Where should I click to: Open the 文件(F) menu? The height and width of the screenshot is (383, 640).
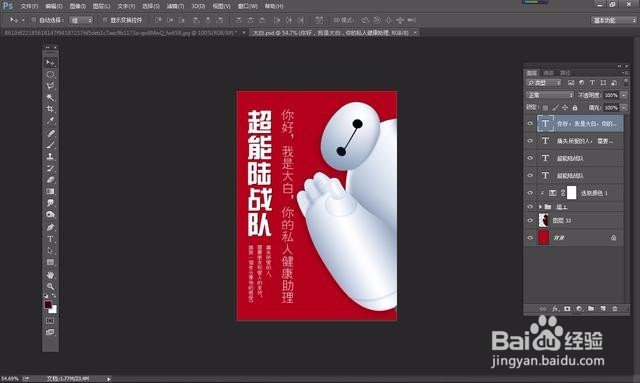(x=29, y=6)
